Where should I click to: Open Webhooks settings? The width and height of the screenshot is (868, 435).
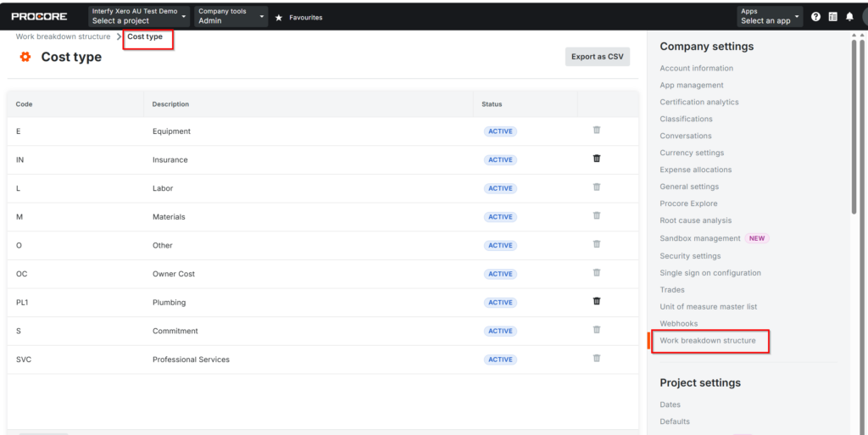click(679, 323)
